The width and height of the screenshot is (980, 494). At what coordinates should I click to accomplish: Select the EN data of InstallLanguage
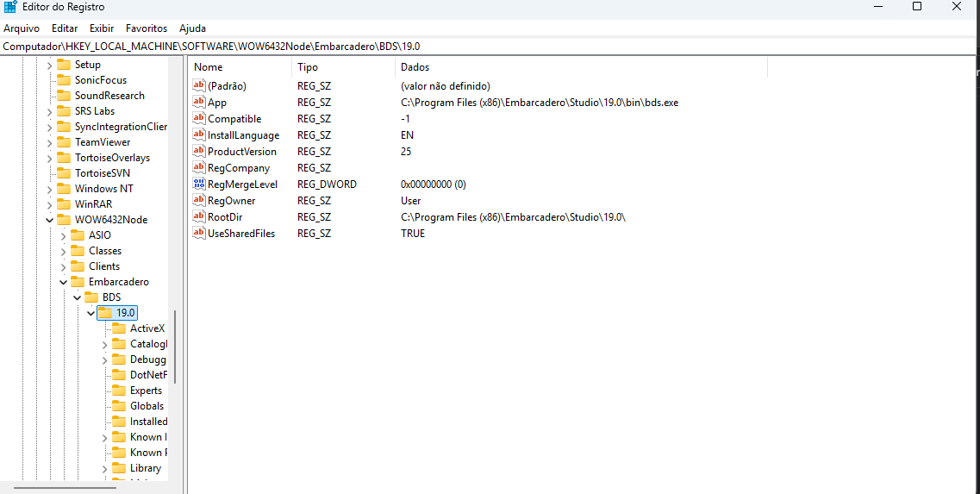[x=407, y=135]
